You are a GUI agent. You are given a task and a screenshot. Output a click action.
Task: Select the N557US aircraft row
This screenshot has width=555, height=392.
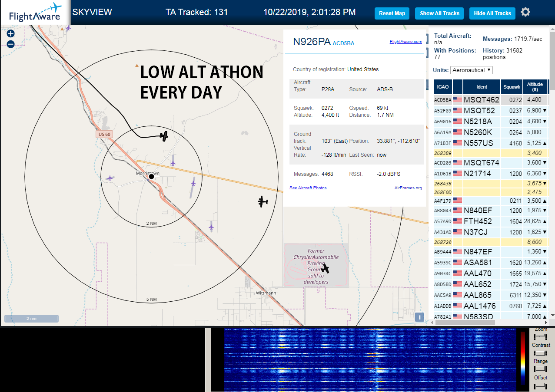tap(491, 143)
